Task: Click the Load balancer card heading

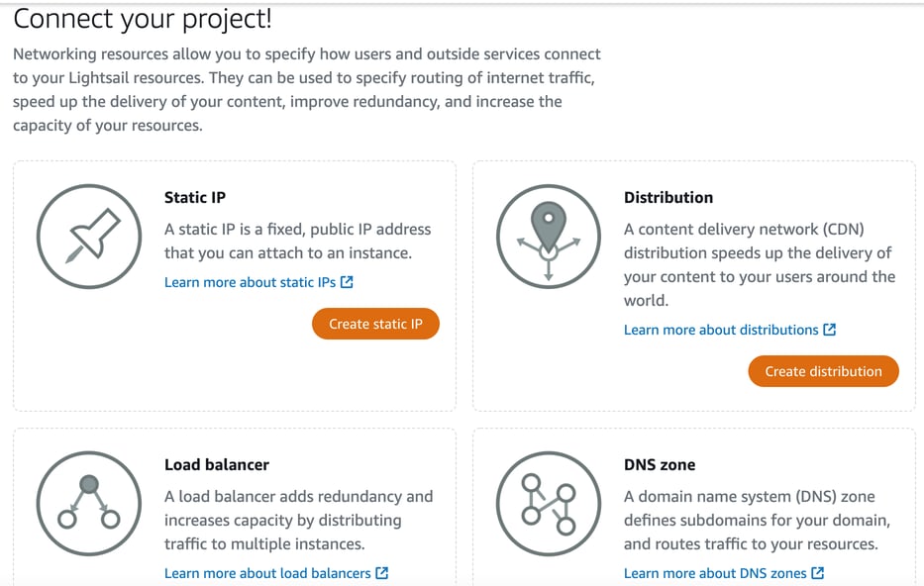Action: click(217, 464)
